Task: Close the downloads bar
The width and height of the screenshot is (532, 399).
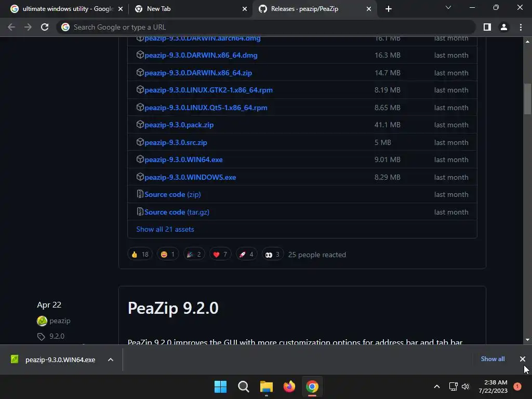Action: pos(523,359)
